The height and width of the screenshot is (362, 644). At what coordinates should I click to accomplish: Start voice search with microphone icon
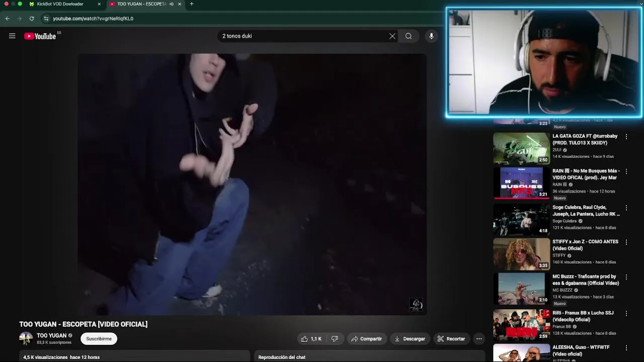click(x=431, y=36)
